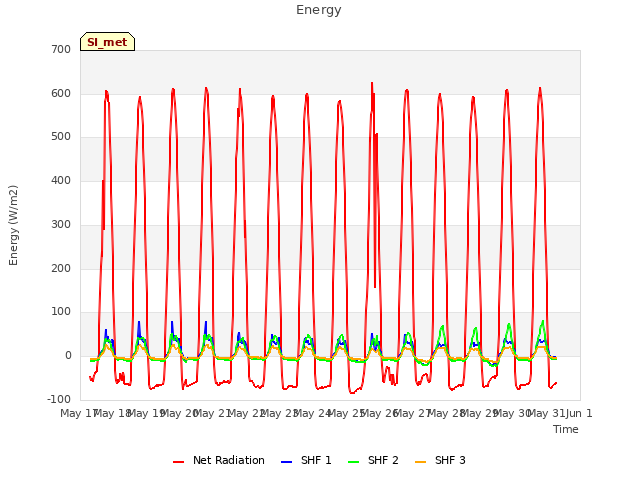Click the 0 y-axis tick value

click(68, 356)
